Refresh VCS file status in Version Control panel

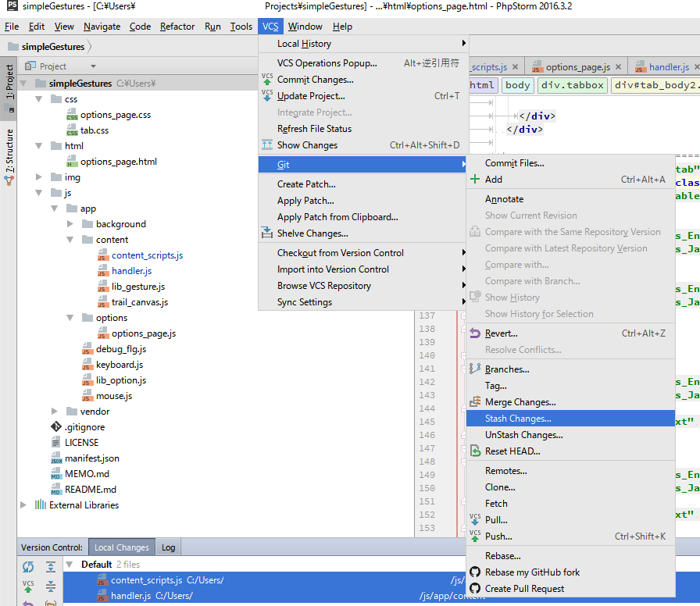(x=28, y=567)
